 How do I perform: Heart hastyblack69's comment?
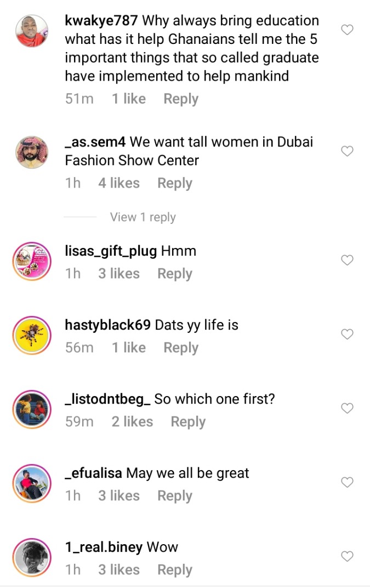(347, 333)
